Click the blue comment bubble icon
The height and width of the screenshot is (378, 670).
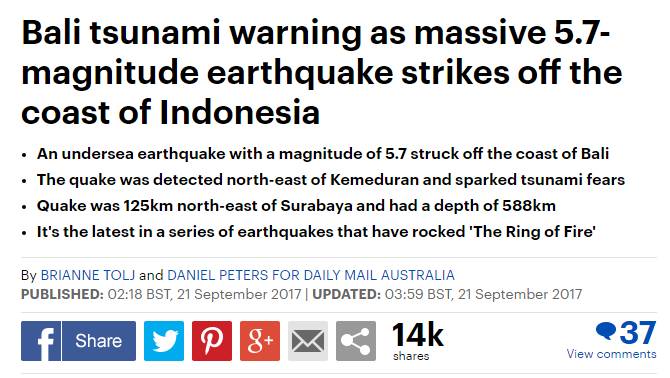606,331
